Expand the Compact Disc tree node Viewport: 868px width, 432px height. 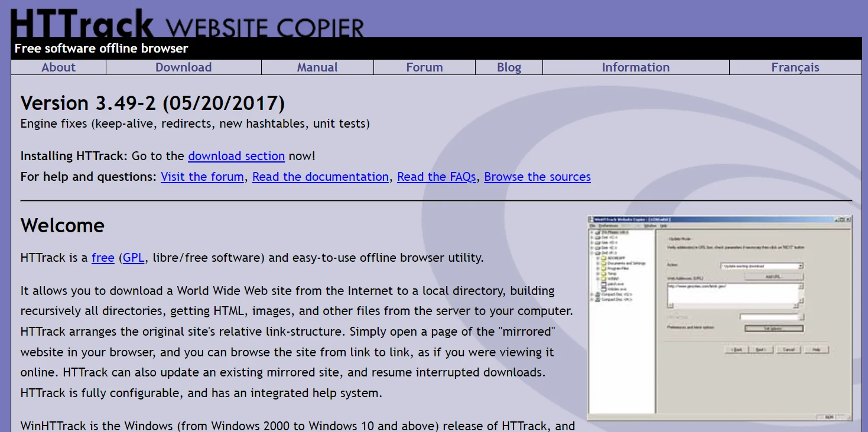click(x=591, y=294)
